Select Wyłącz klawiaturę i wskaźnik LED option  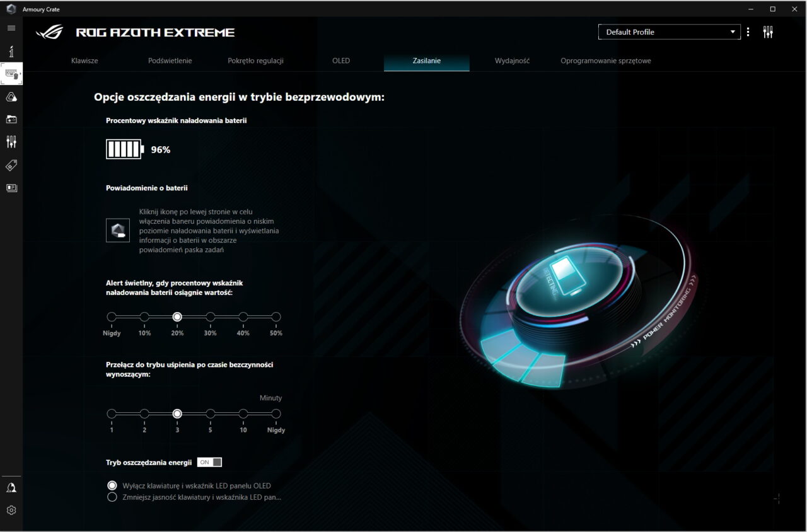click(x=112, y=485)
